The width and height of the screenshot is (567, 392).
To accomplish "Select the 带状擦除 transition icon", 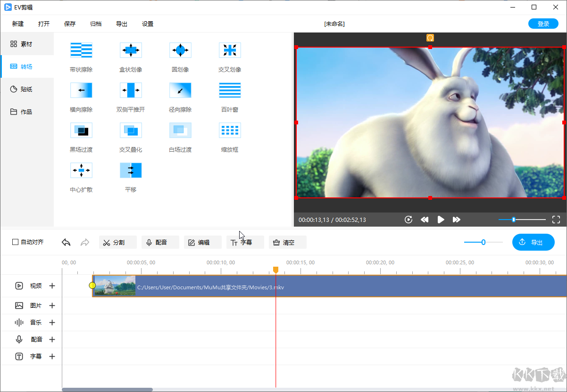I will [81, 50].
